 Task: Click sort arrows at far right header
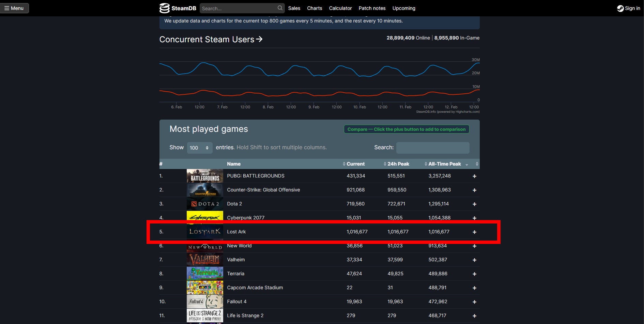point(477,164)
